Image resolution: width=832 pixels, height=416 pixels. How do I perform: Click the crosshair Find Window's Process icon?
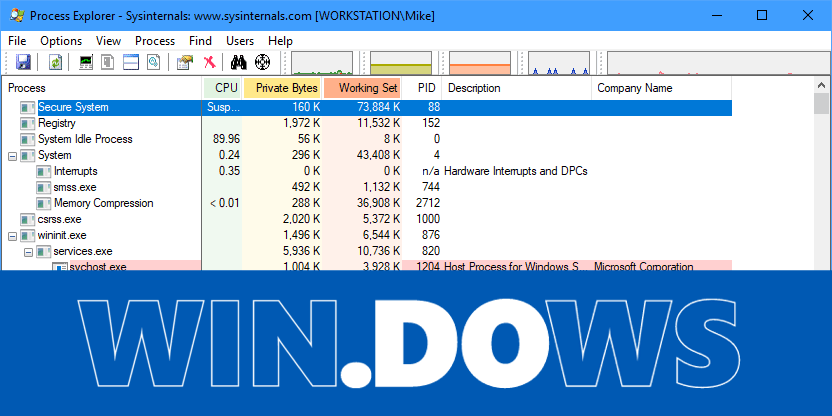coord(263,63)
